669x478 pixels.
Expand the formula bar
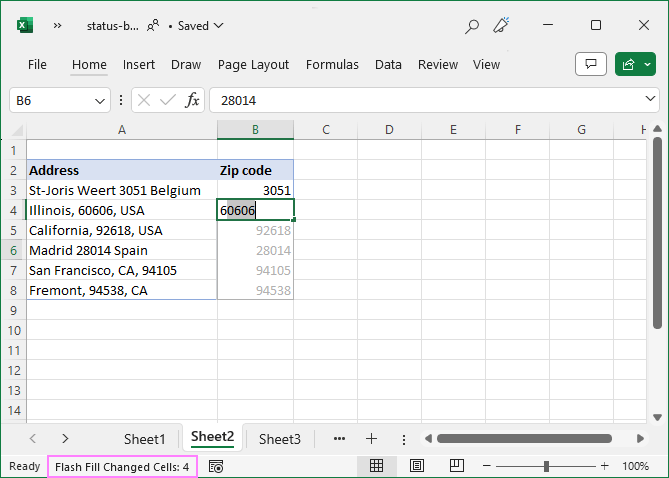[650, 100]
